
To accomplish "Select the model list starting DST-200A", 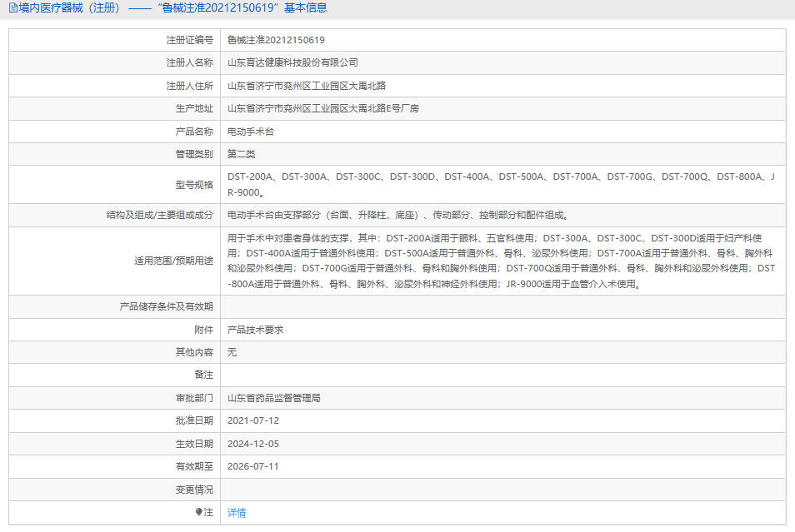I will coord(501,185).
